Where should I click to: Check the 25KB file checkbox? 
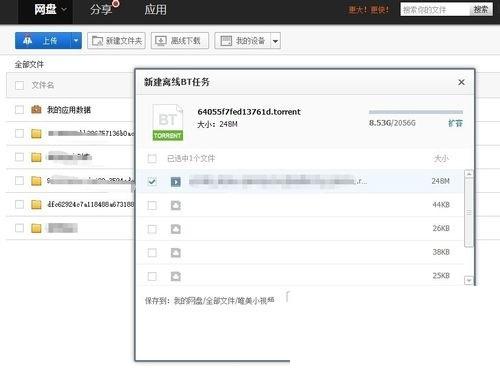tap(152, 276)
